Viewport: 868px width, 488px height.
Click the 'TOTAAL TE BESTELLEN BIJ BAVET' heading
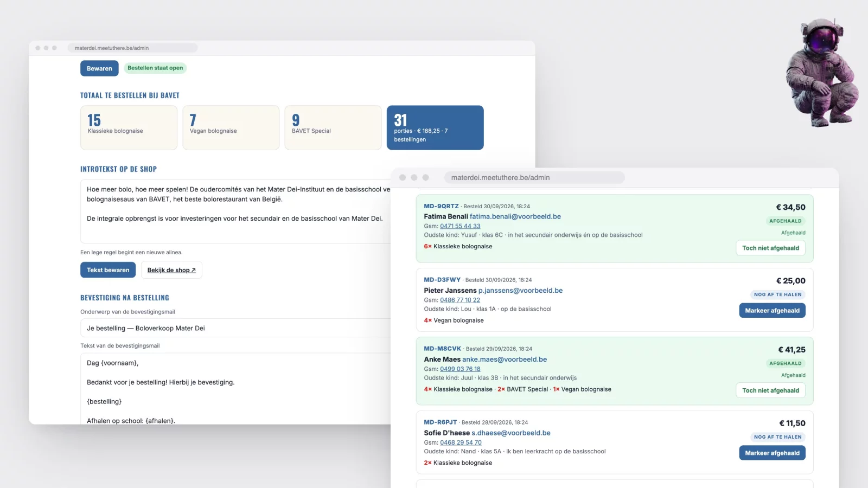click(130, 95)
